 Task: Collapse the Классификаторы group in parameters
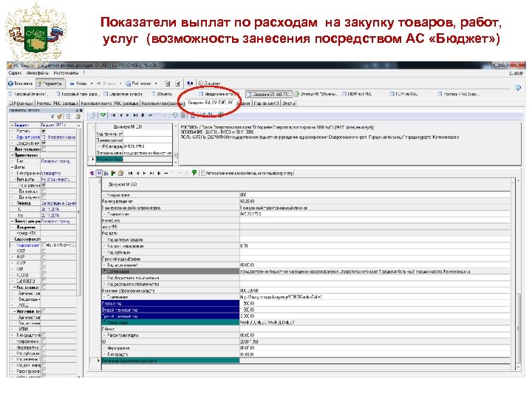click(13, 239)
